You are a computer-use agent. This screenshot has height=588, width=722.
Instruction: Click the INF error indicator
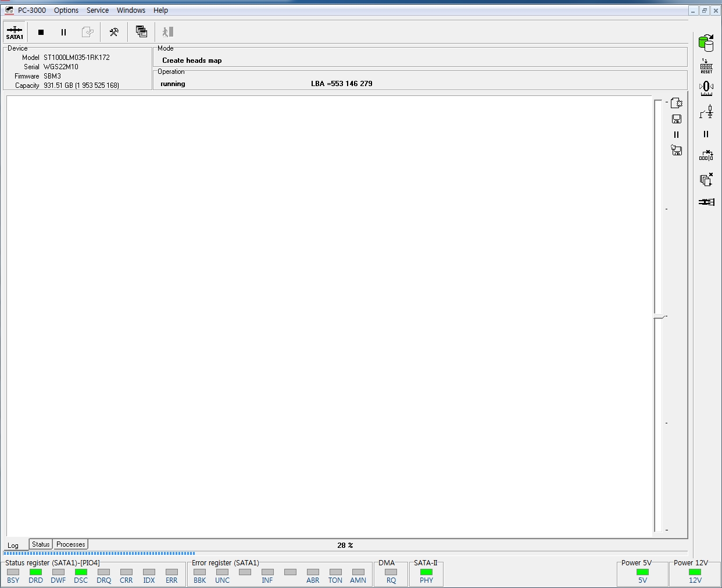click(x=267, y=572)
